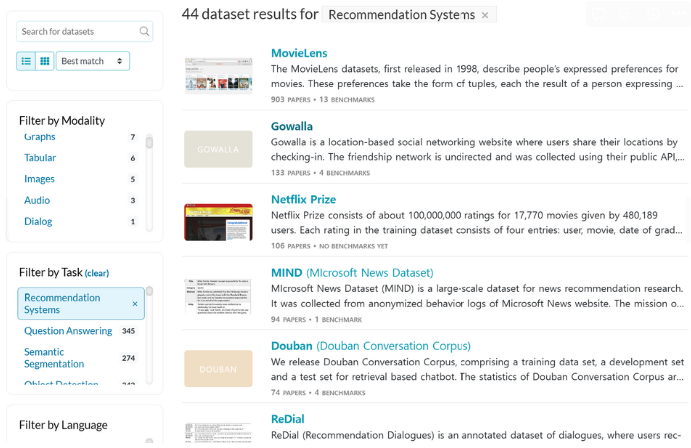Filter by Semantic Segmentation task
The width and height of the screenshot is (691, 448).
coord(54,358)
